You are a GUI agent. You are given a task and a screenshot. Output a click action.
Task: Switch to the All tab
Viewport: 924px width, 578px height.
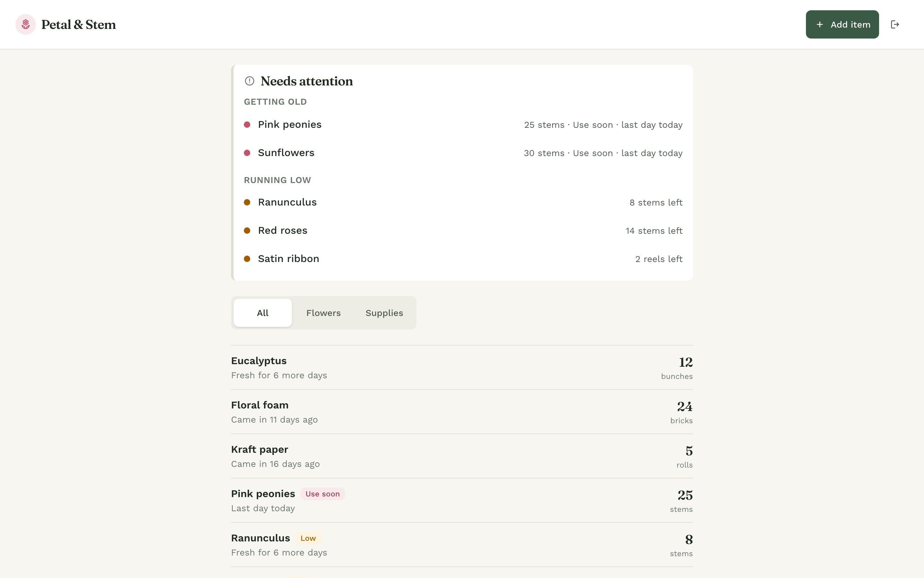click(263, 313)
